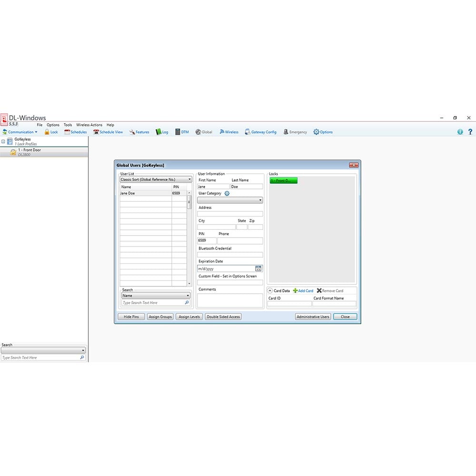The image size is (476, 476).
Task: Click the Lock toolbar icon
Action: [x=51, y=132]
